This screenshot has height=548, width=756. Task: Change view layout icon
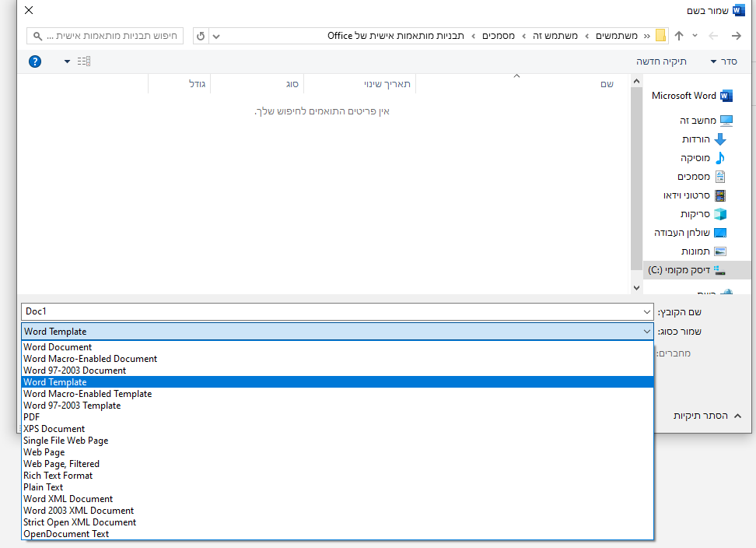[84, 61]
